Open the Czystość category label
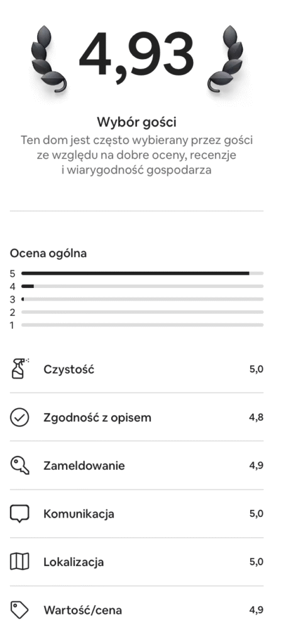Image resolution: width=281 pixels, height=644 pixels. (x=69, y=369)
